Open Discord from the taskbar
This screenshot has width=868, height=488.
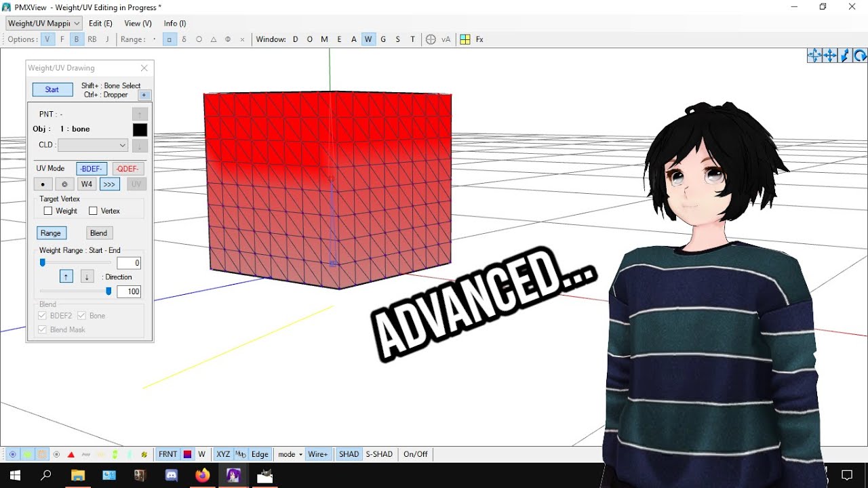172,476
